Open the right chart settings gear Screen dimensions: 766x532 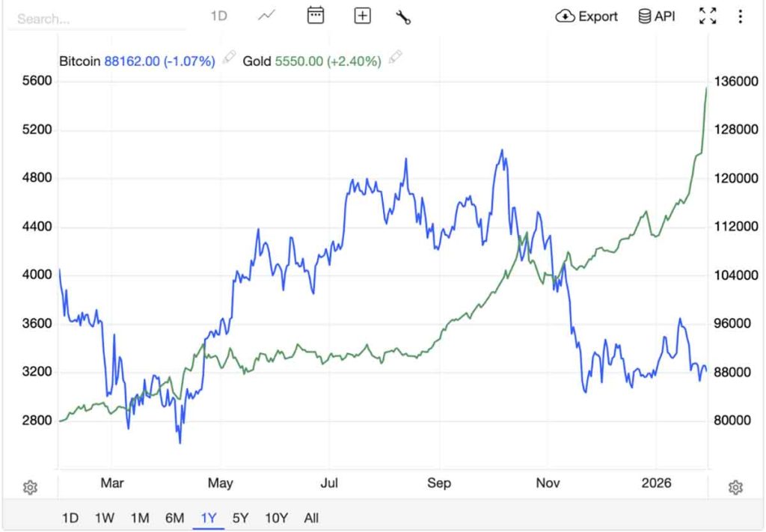point(735,486)
